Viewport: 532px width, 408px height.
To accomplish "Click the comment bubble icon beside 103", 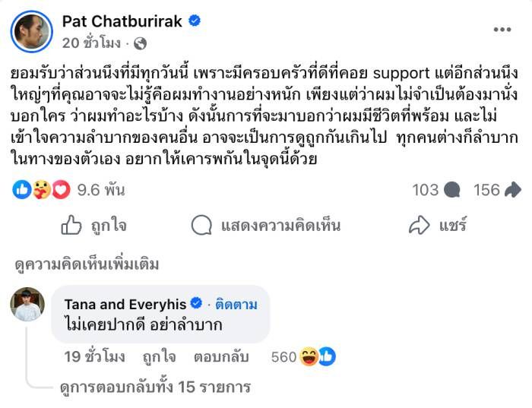I will pos(451,190).
